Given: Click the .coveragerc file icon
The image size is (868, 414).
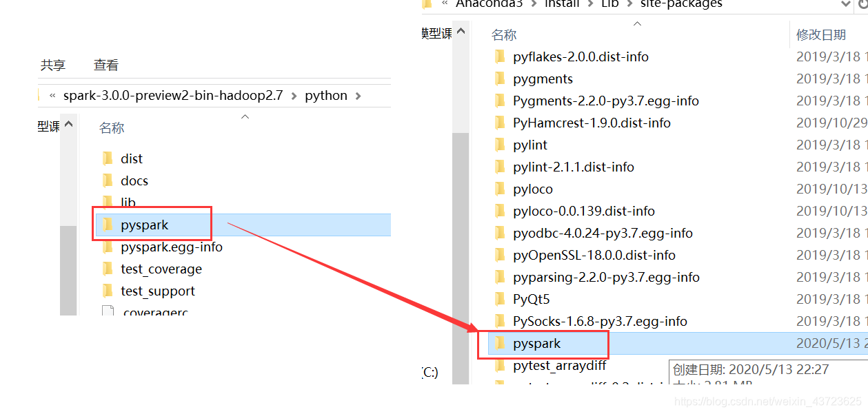Looking at the screenshot, I should 108,311.
